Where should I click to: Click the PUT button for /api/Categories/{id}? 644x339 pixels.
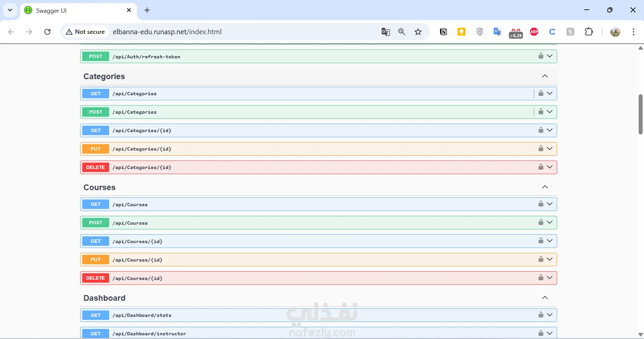[x=96, y=149]
